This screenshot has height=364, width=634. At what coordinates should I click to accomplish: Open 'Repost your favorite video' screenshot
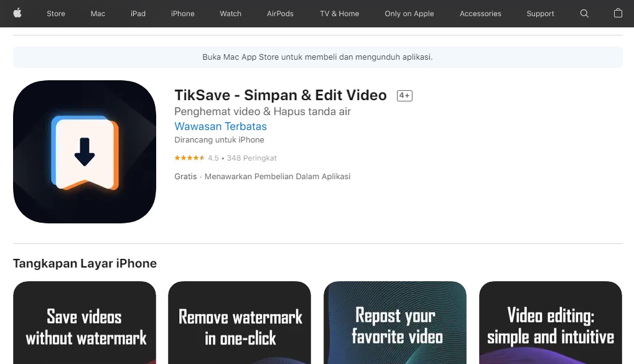coord(395,323)
